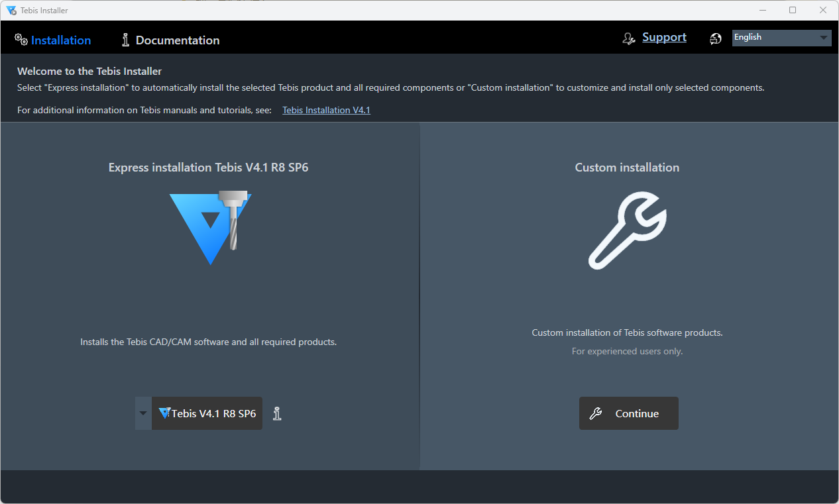
Task: Click 'Custom installation of Tebis software products.' text
Action: 628,332
